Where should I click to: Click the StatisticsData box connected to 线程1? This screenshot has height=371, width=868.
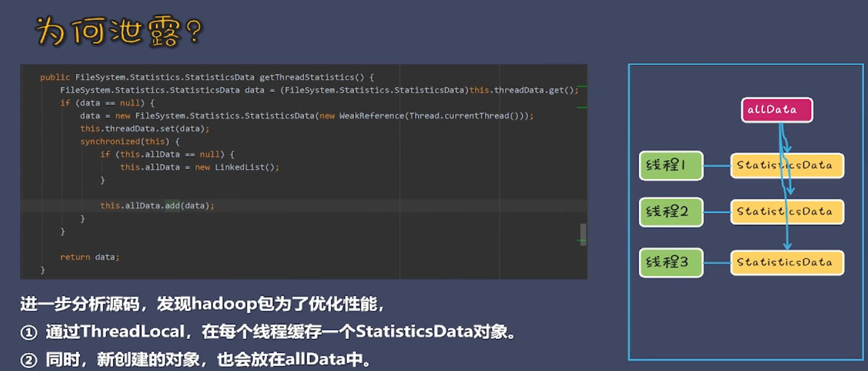pos(787,166)
